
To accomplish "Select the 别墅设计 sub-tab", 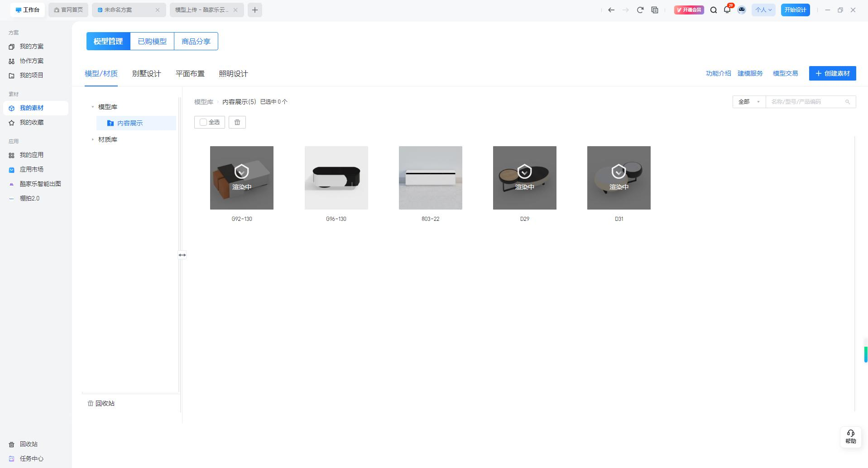I will pyautogui.click(x=147, y=74).
